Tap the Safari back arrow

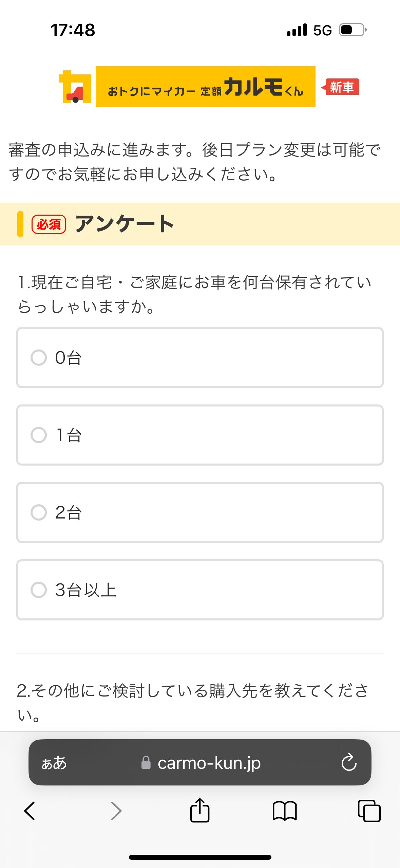[30, 811]
